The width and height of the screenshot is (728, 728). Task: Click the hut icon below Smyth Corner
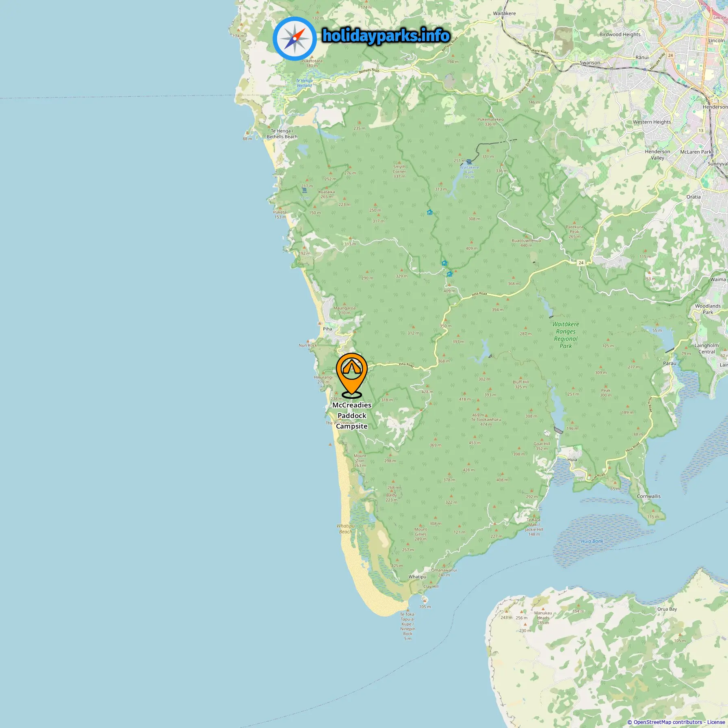coord(430,212)
